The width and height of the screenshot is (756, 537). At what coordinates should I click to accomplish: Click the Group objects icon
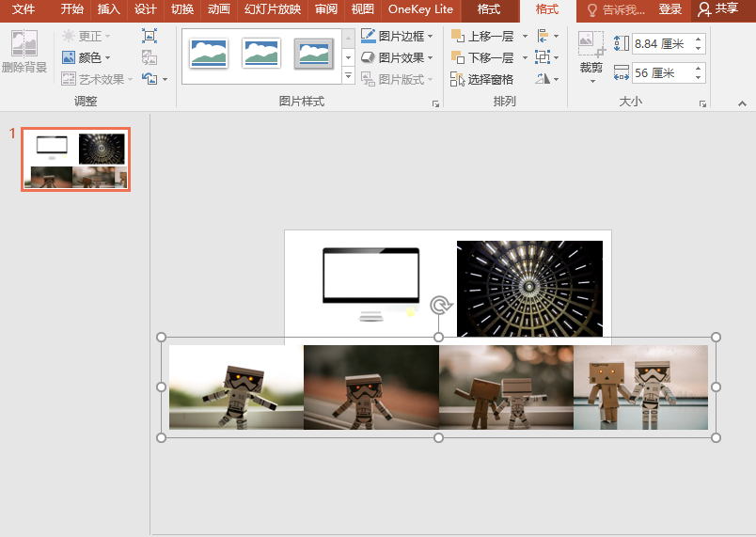coord(543,57)
